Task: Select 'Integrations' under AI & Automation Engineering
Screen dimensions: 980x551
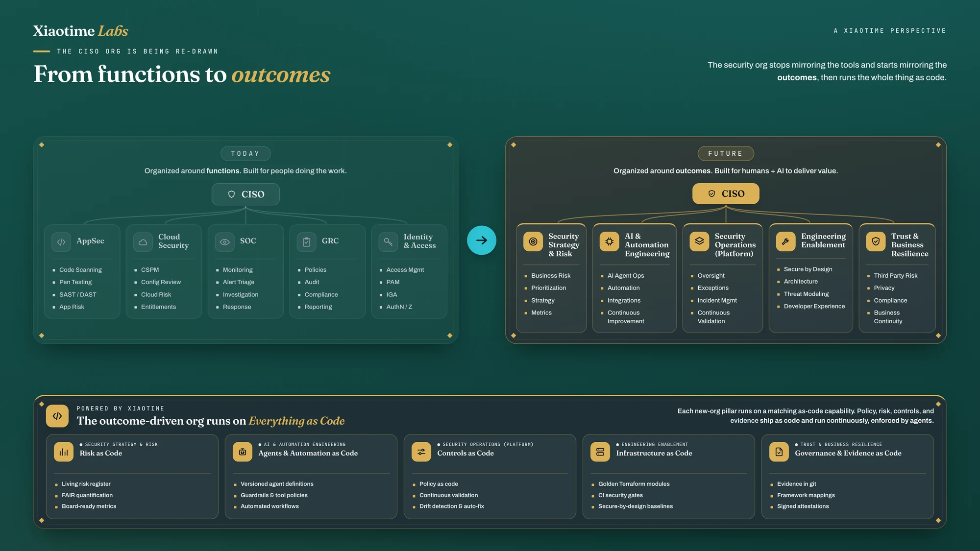Action: pyautogui.click(x=624, y=300)
